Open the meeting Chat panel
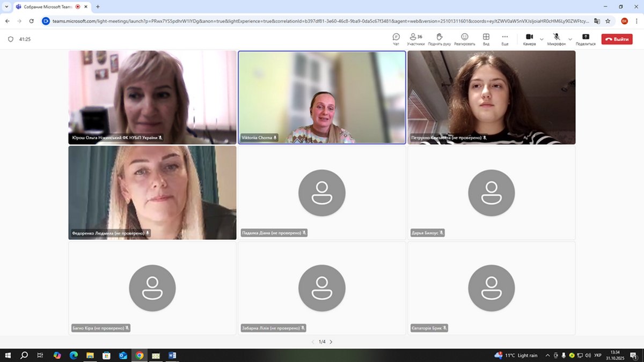This screenshot has width=644, height=362. [x=396, y=38]
